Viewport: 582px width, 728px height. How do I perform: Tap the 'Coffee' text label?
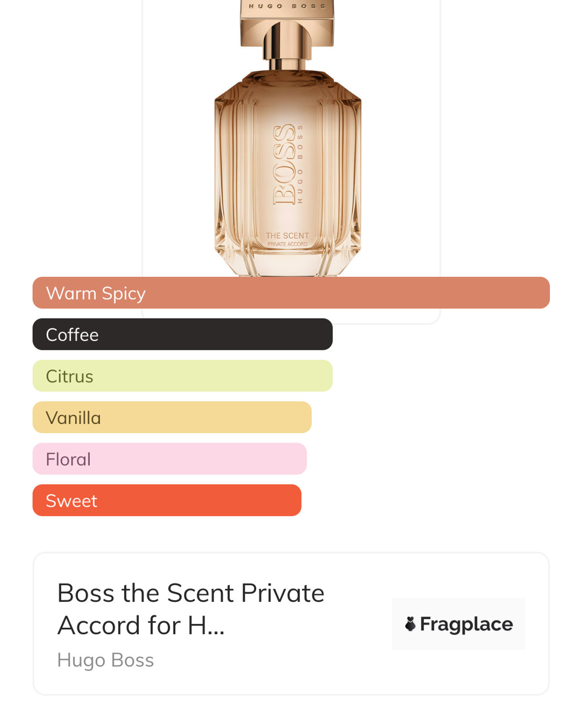[72, 335]
